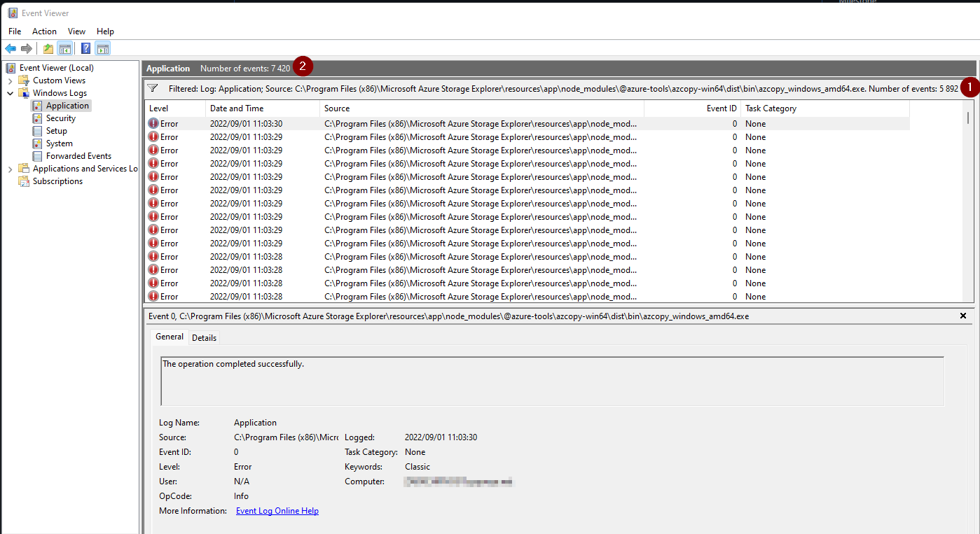
Task: Open a saved log using the folder toolbar icon
Action: tap(47, 48)
